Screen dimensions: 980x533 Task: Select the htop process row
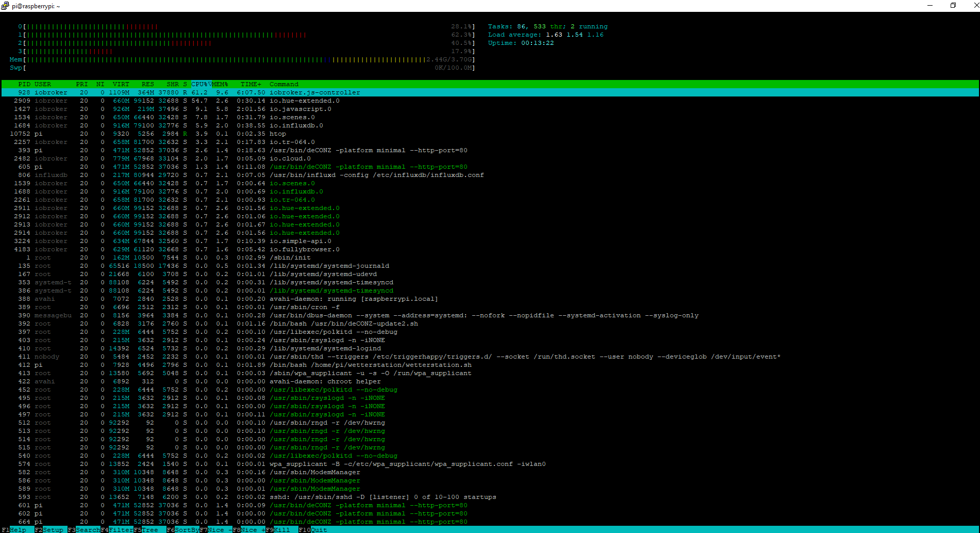[x=277, y=134]
